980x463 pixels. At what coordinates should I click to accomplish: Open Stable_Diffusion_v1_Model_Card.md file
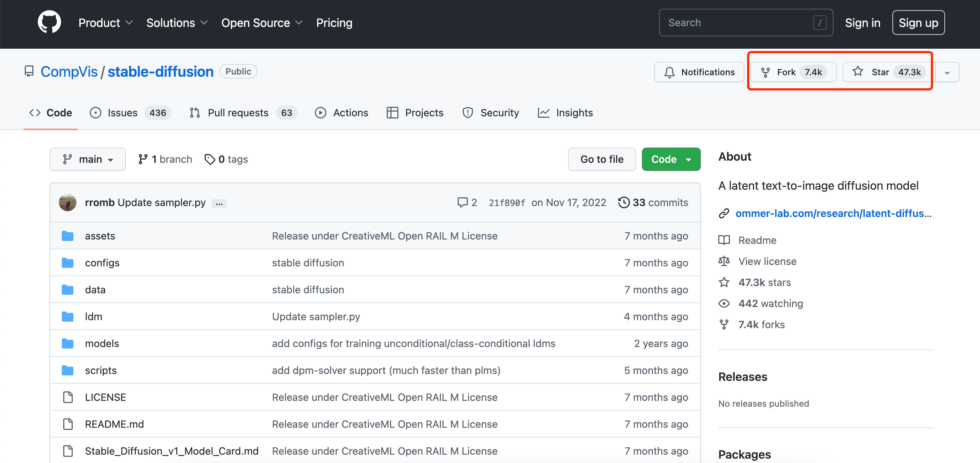click(x=172, y=451)
